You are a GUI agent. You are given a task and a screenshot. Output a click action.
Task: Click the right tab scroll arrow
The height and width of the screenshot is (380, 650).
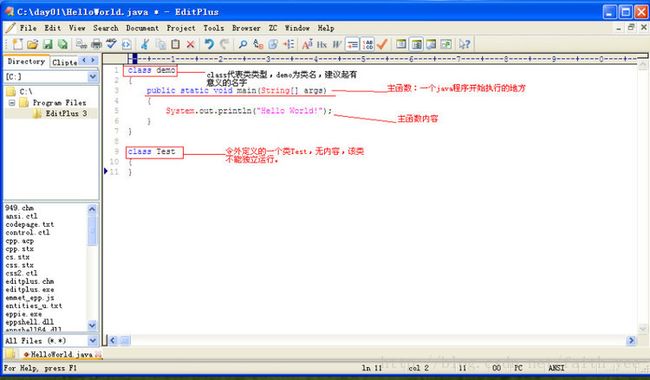click(93, 61)
